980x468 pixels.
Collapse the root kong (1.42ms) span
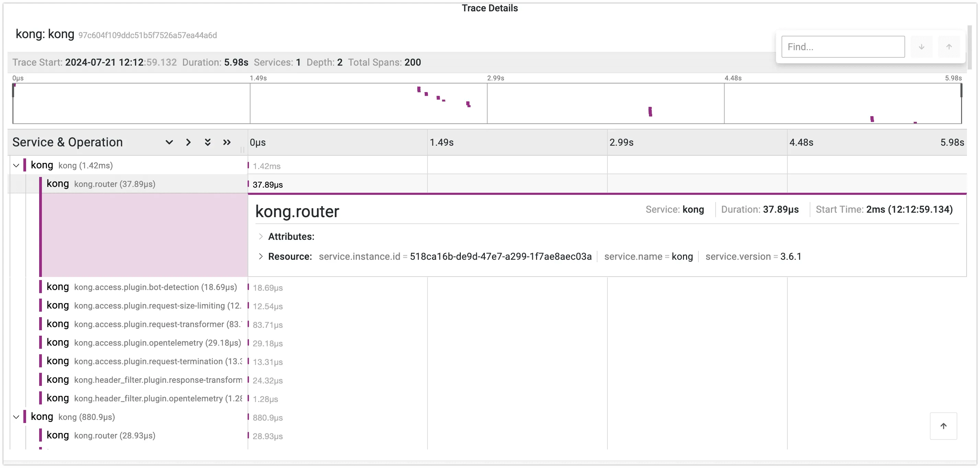click(x=15, y=165)
